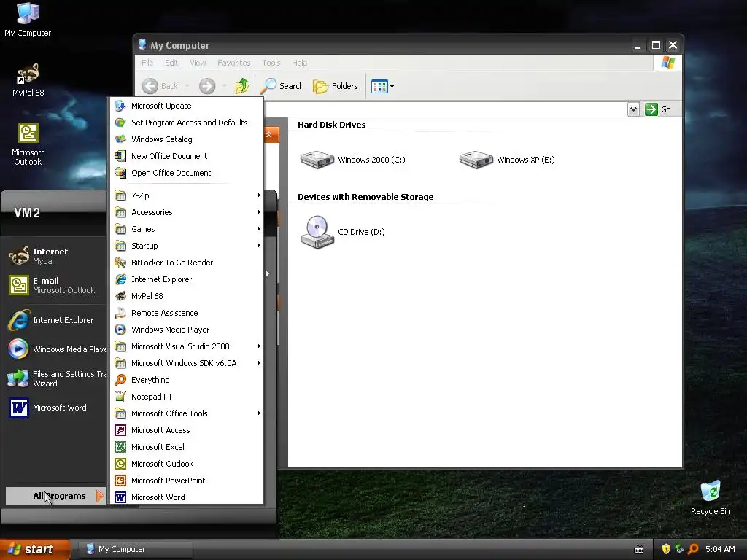Image resolution: width=747 pixels, height=560 pixels.
Task: Click the address bar field
Action: click(446, 109)
